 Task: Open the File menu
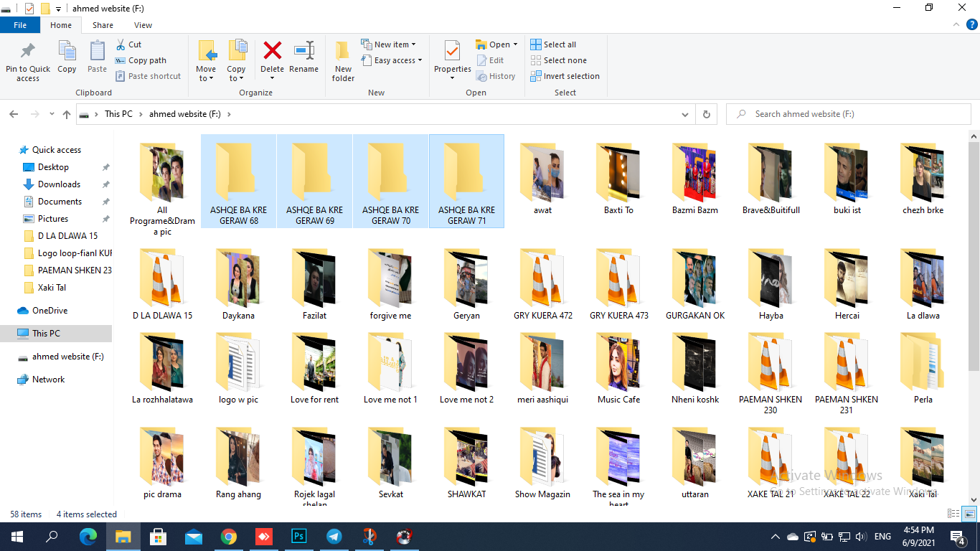pyautogui.click(x=20, y=25)
